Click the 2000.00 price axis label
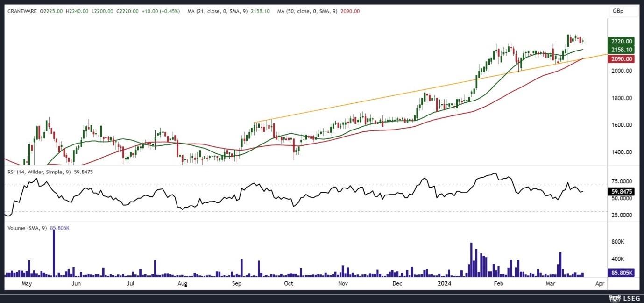644x303 pixels. click(622, 71)
